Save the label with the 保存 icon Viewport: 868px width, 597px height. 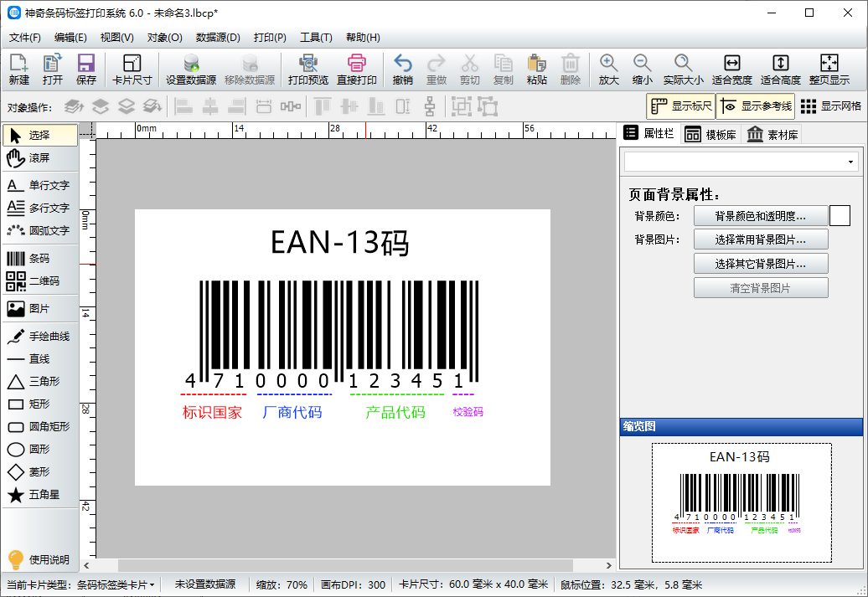85,69
